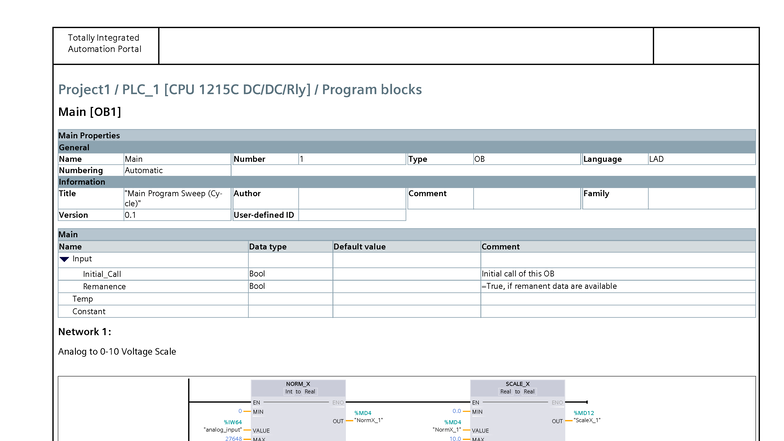Click the 'Network 1:' heading
The height and width of the screenshot is (441, 784).
coord(84,332)
